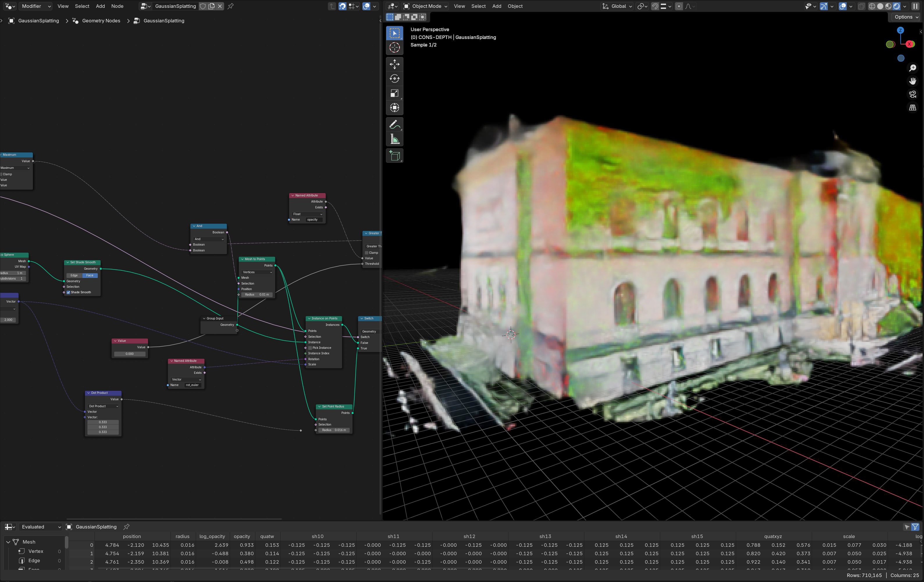Select the Move tool in viewport toolbar
Screen dimensions: 924x582
394,64
